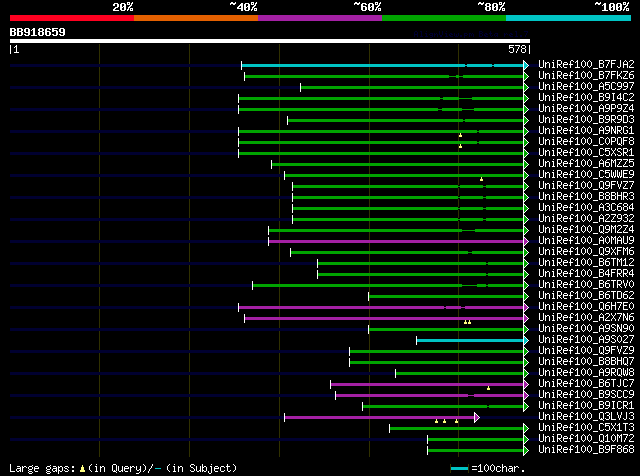Click the UniRef100_A2X7N6 label
This screenshot has width=640, height=476.
coord(586,318)
